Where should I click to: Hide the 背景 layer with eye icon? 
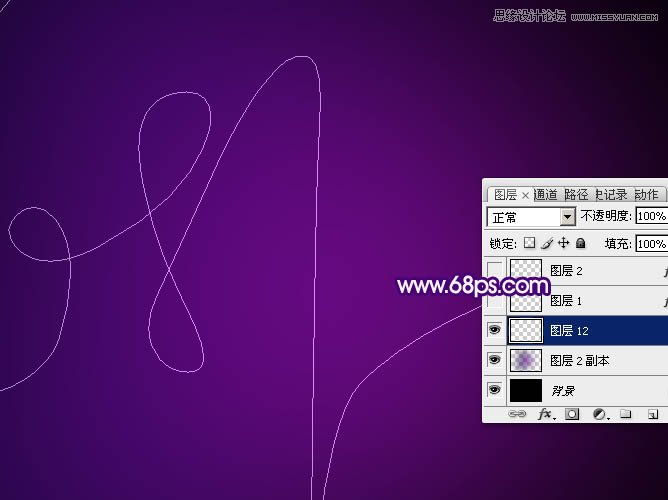494,390
